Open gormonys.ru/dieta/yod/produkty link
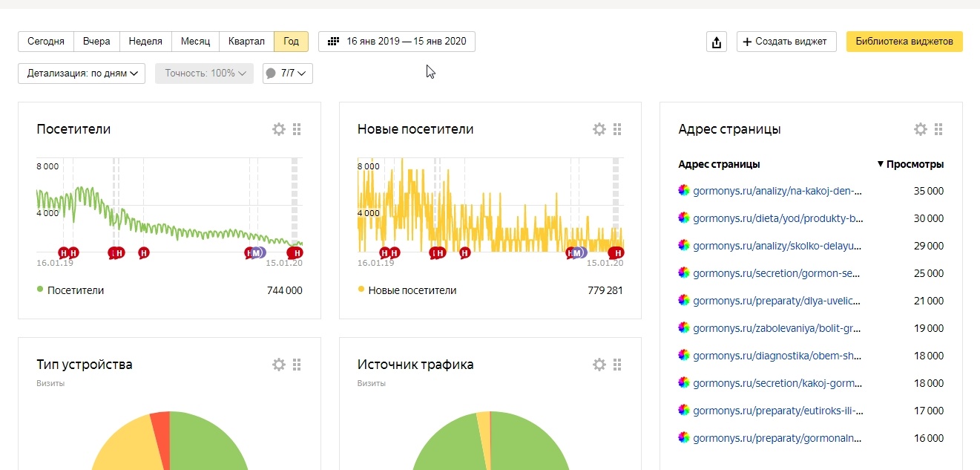Viewport: 980px width, 470px height. point(778,218)
